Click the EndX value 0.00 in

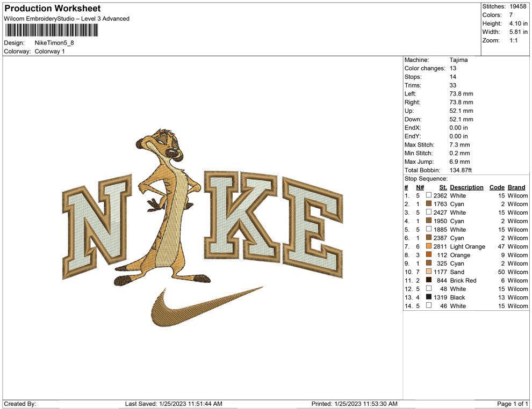tap(458, 128)
